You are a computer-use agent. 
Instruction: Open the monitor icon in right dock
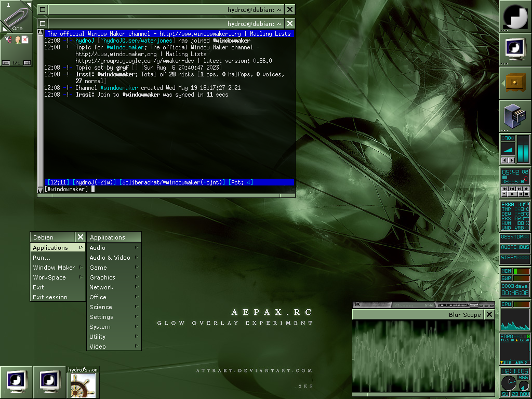point(515,49)
